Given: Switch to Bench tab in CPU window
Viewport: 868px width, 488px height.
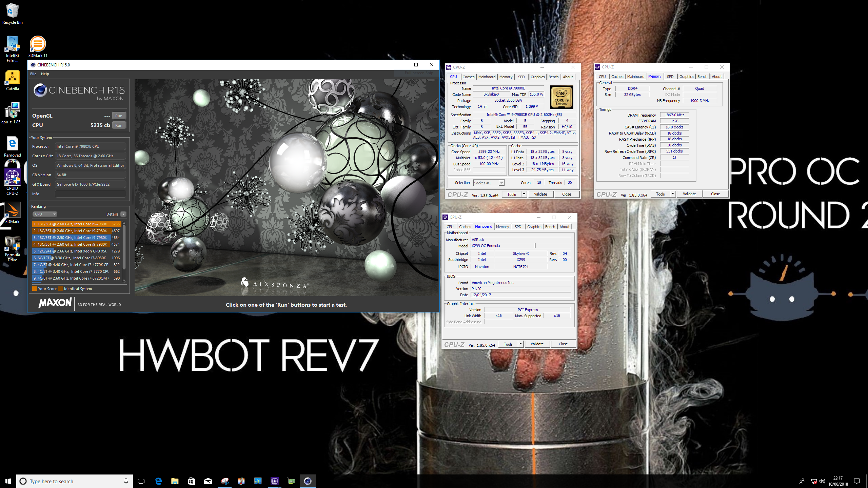Looking at the screenshot, I should 553,77.
